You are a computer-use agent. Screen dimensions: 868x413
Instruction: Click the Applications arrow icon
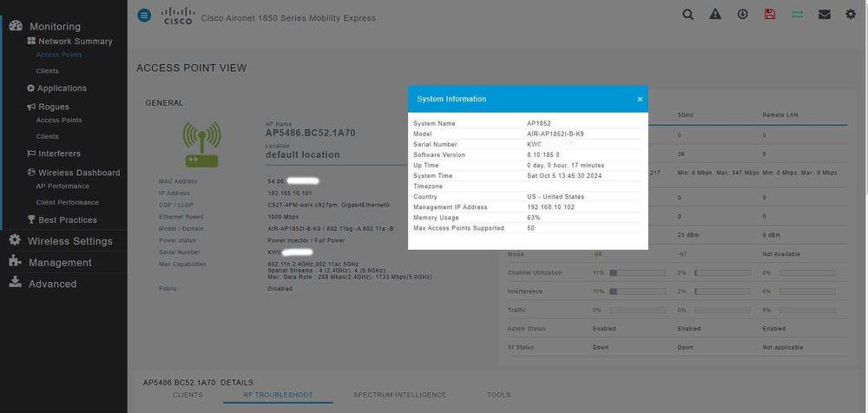31,88
